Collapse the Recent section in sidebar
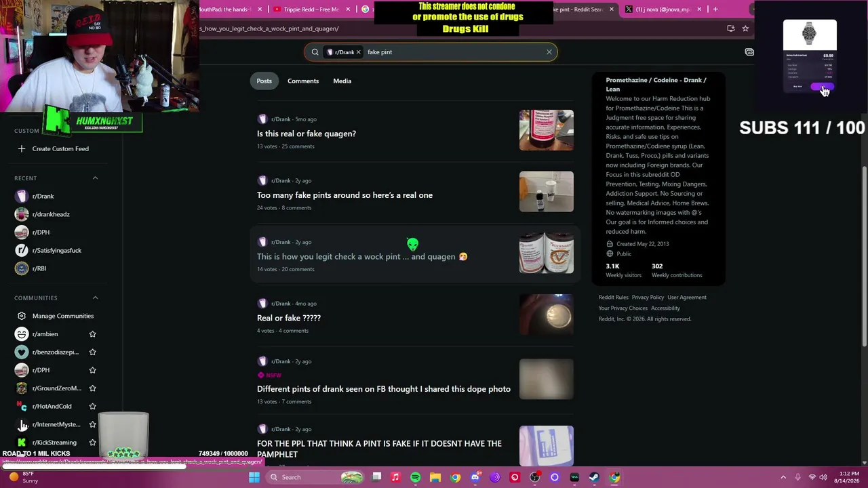868x488 pixels. point(95,178)
